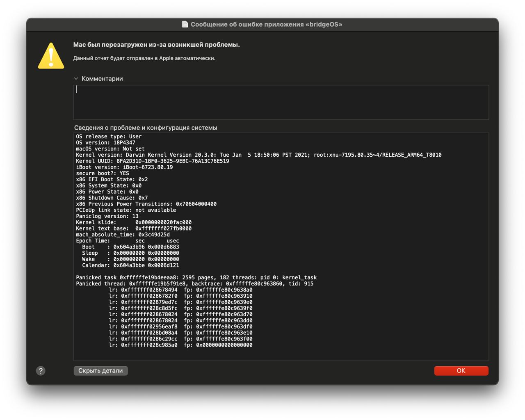
Task: Click the Boot epoch time row
Action: point(130,247)
